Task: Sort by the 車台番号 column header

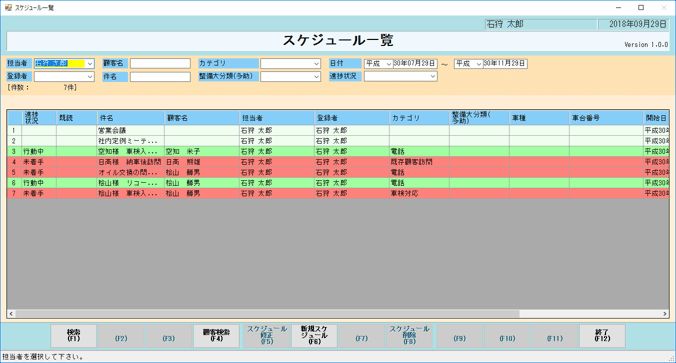Action: click(606, 118)
